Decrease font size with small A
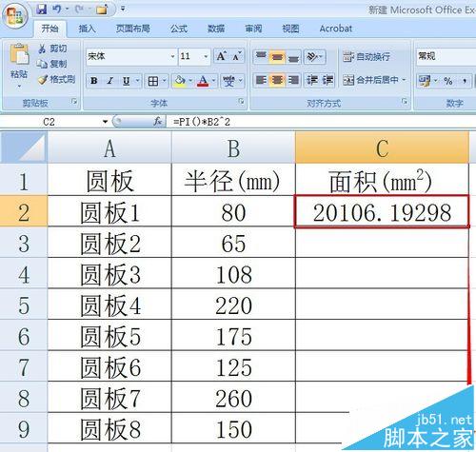 (x=237, y=56)
